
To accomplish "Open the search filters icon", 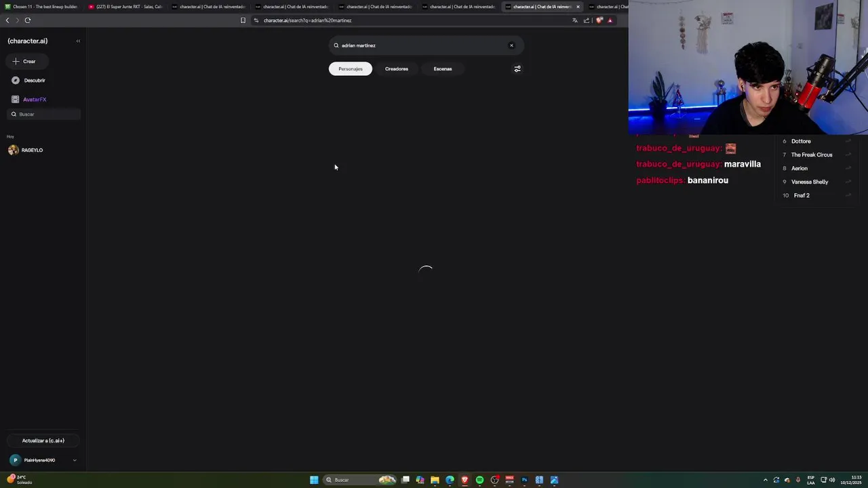I will tap(517, 68).
